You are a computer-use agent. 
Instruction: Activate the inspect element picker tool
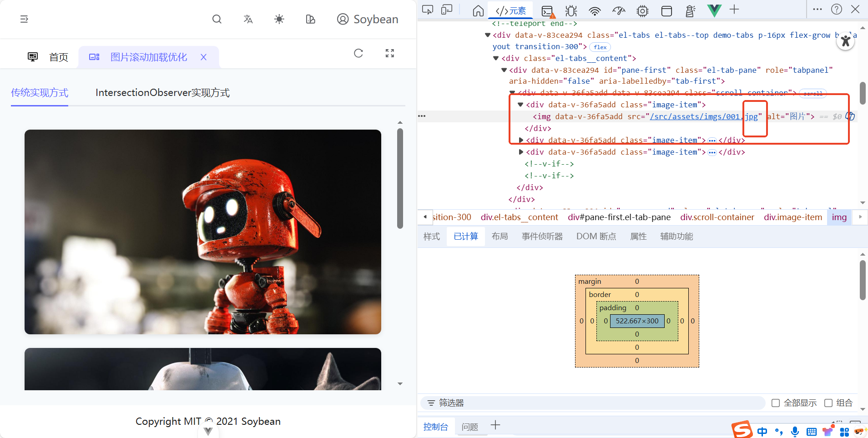pos(428,10)
